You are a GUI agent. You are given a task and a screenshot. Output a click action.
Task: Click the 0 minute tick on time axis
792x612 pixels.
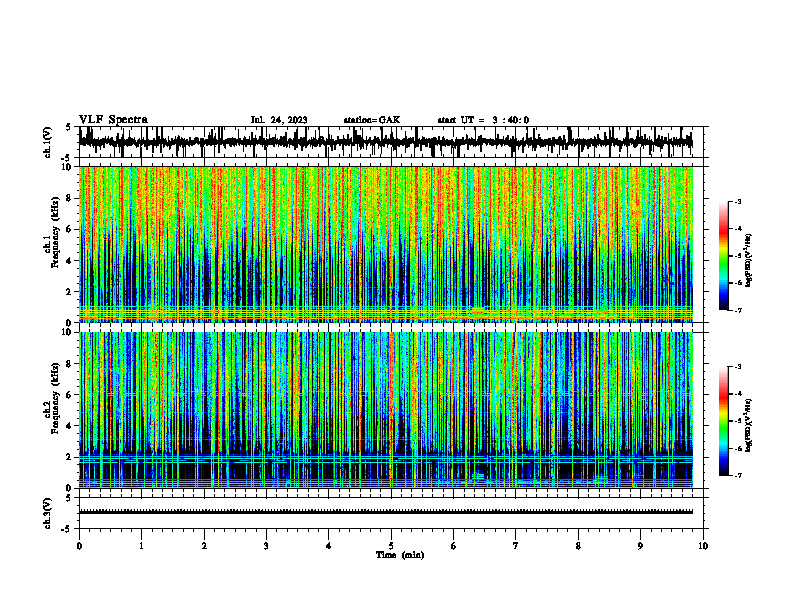(x=79, y=546)
